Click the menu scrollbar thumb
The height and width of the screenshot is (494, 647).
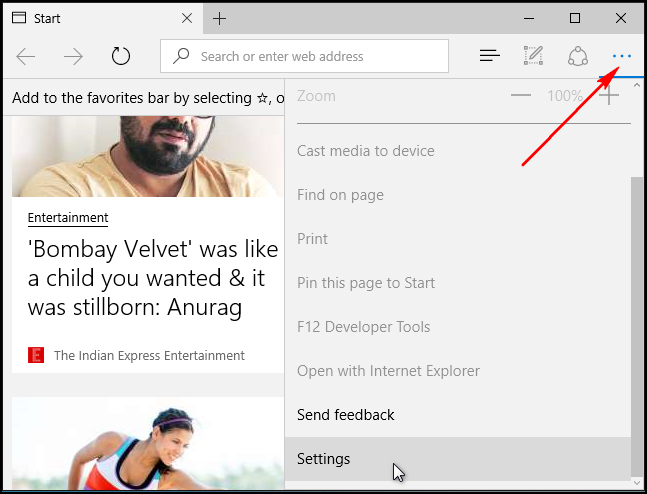click(637, 326)
